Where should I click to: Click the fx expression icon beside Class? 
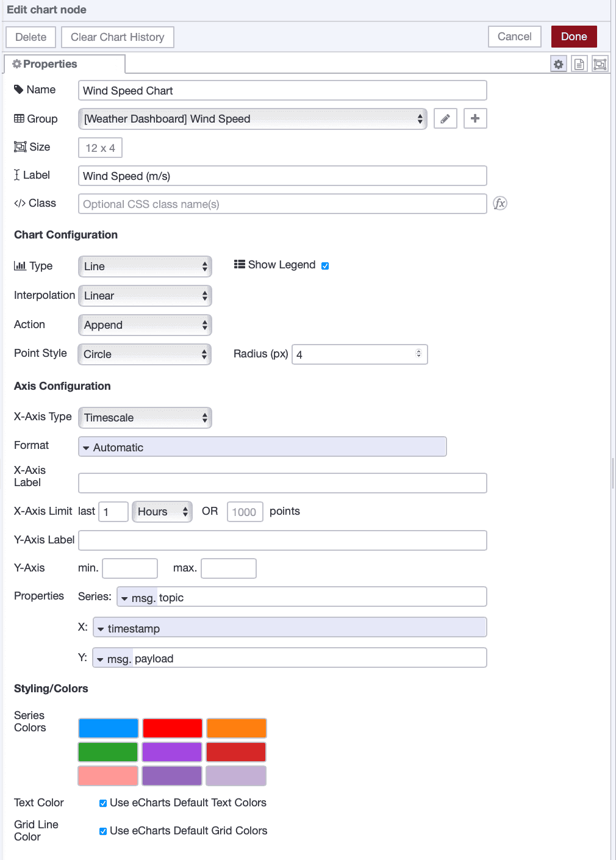(500, 204)
